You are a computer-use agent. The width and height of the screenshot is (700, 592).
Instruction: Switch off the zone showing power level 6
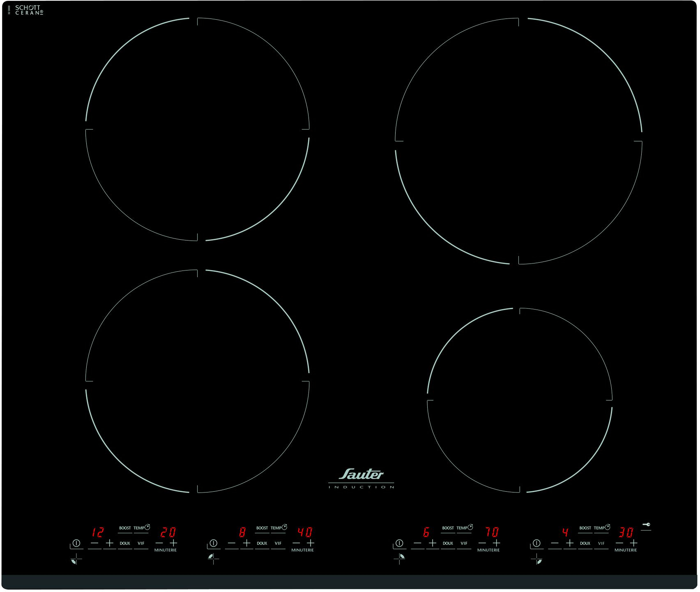click(x=399, y=543)
